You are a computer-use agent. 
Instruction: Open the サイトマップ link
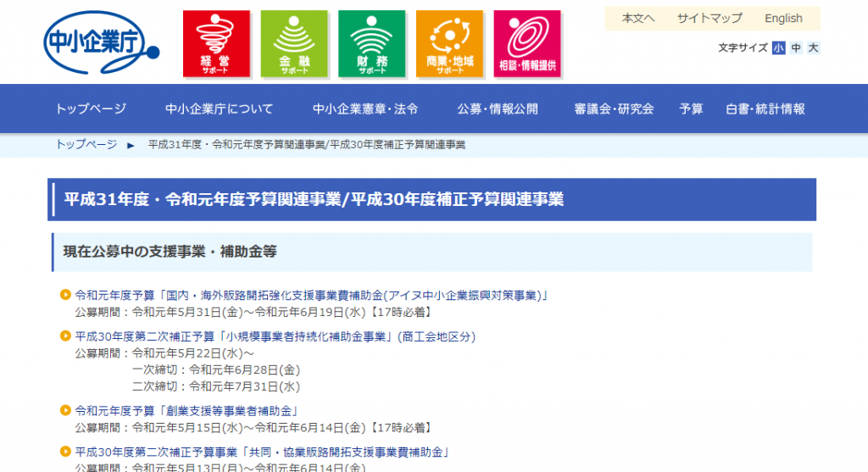point(709,18)
